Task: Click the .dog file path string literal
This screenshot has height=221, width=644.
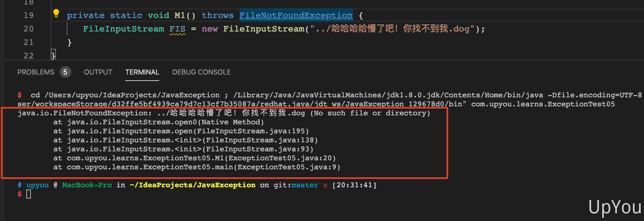Action: 392,29
